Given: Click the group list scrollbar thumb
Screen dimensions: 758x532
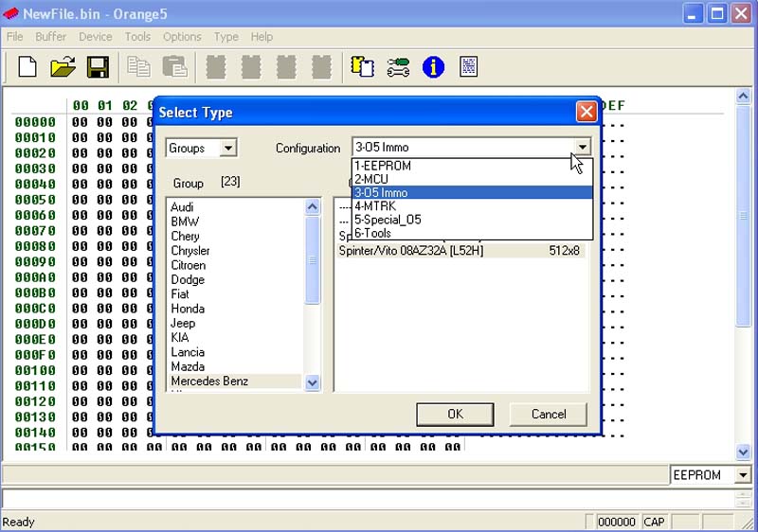Looking at the screenshot, I should coord(313,260).
